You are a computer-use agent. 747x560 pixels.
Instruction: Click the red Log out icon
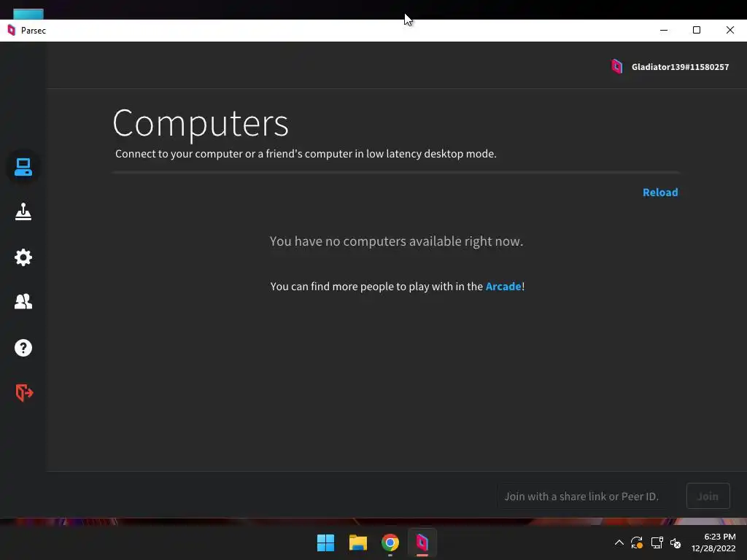24,393
